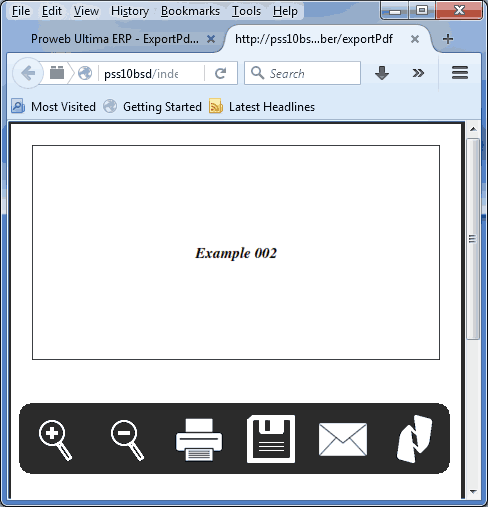This screenshot has width=488, height=507.
Task: Close the exportPdf tab
Action: point(415,39)
